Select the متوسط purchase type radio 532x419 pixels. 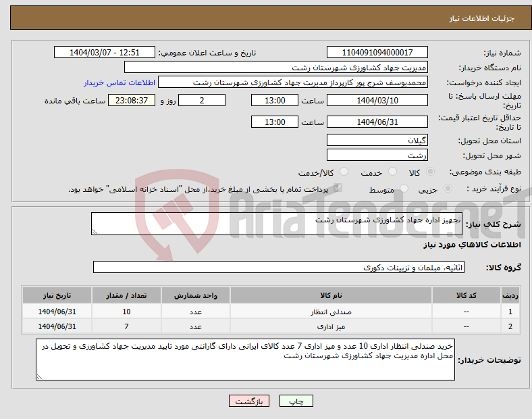click(x=404, y=188)
